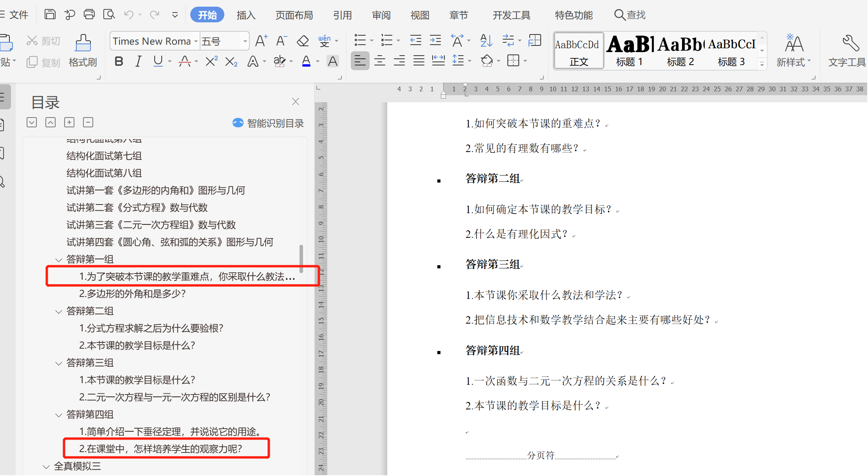Click the eraser clear formatting icon
This screenshot has height=476, width=868.
[x=303, y=41]
